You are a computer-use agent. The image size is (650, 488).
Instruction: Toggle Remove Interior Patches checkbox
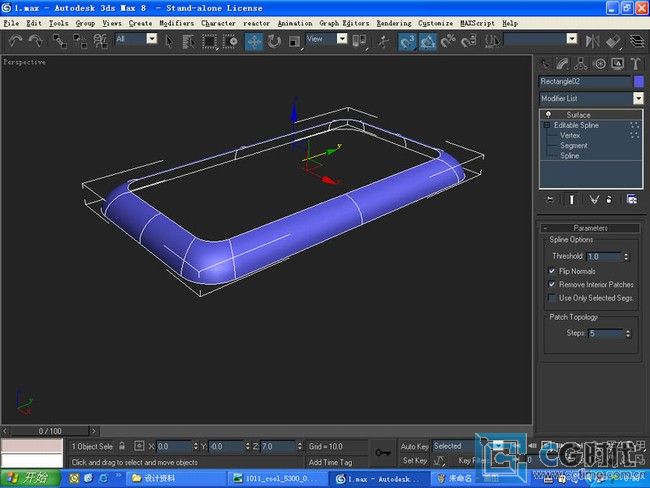(x=552, y=284)
